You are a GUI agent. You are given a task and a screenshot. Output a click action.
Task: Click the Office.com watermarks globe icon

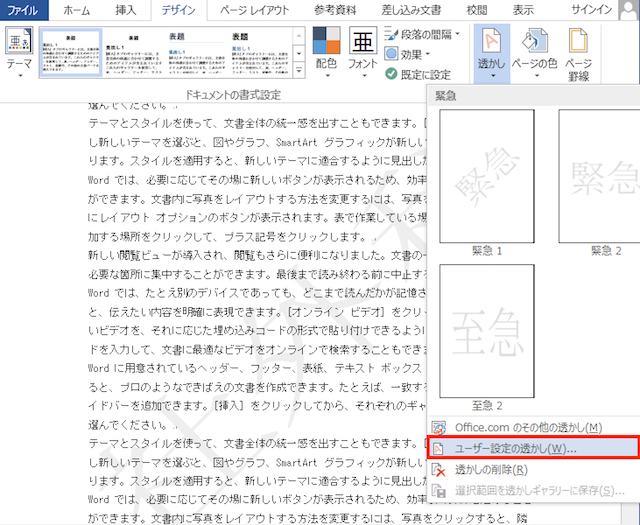point(438,428)
